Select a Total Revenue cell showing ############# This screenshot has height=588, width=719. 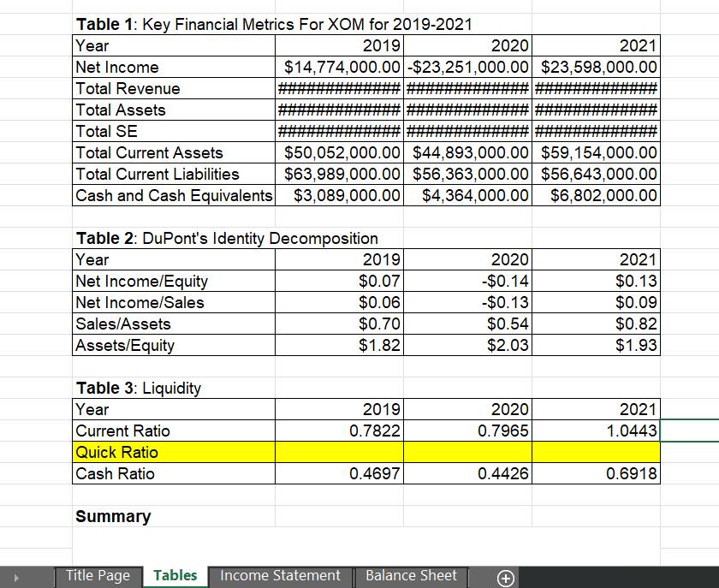coord(338,88)
